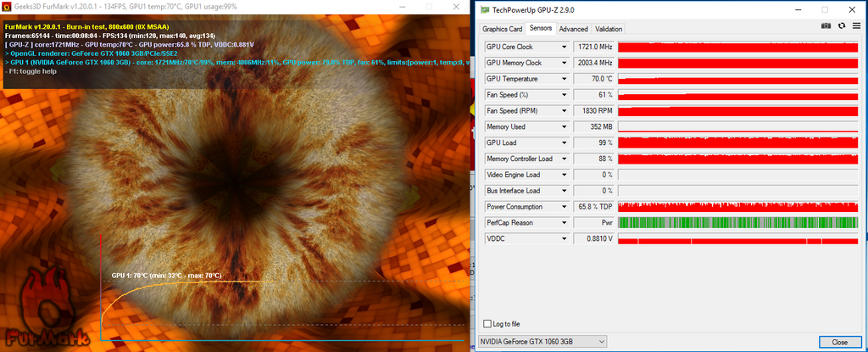Click the Memory Controller Load history graph
Image resolution: width=868 pixels, height=352 pixels.
[x=738, y=159]
